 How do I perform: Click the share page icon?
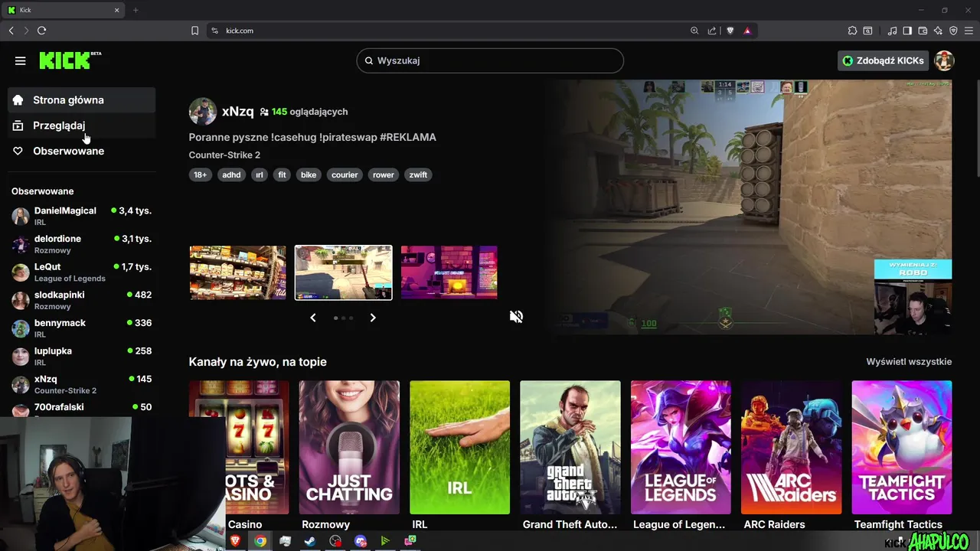712,31
